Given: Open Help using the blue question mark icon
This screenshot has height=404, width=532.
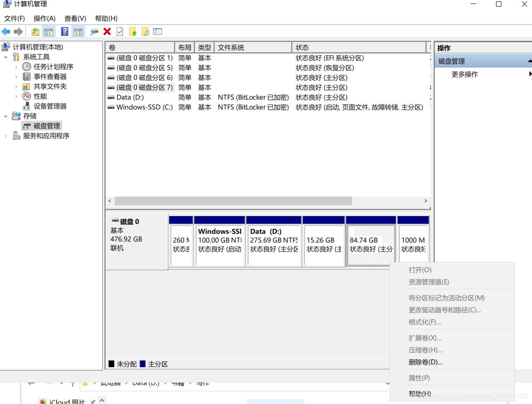Looking at the screenshot, I should point(64,31).
